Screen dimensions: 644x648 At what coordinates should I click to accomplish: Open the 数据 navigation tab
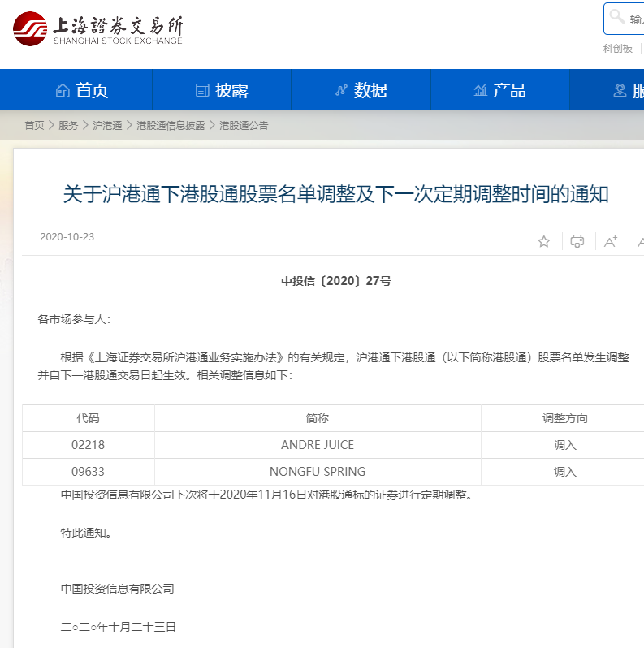click(x=361, y=90)
